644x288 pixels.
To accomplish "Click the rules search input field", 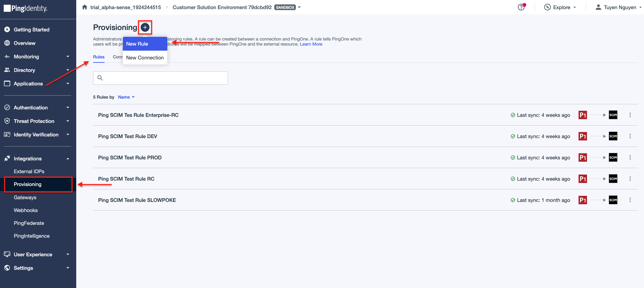I will tap(161, 78).
